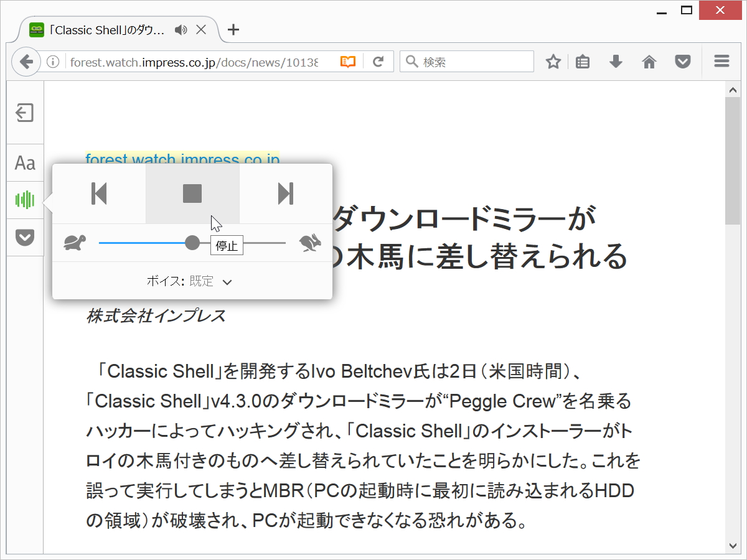Image resolution: width=747 pixels, height=560 pixels.
Task: Click the Reader Mode icon in address bar
Action: (x=347, y=61)
